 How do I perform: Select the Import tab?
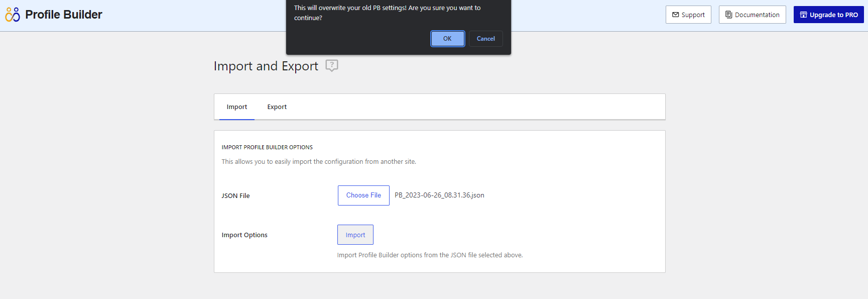click(237, 107)
